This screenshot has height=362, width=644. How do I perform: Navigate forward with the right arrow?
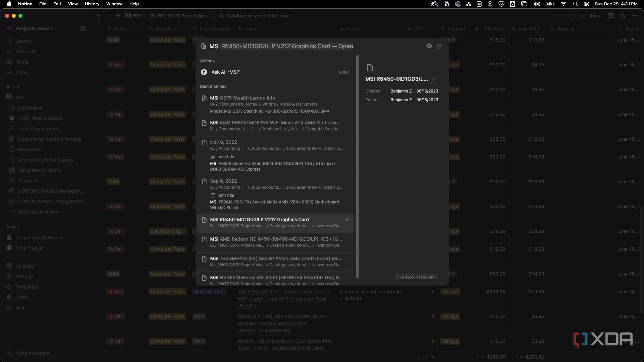[x=109, y=16]
